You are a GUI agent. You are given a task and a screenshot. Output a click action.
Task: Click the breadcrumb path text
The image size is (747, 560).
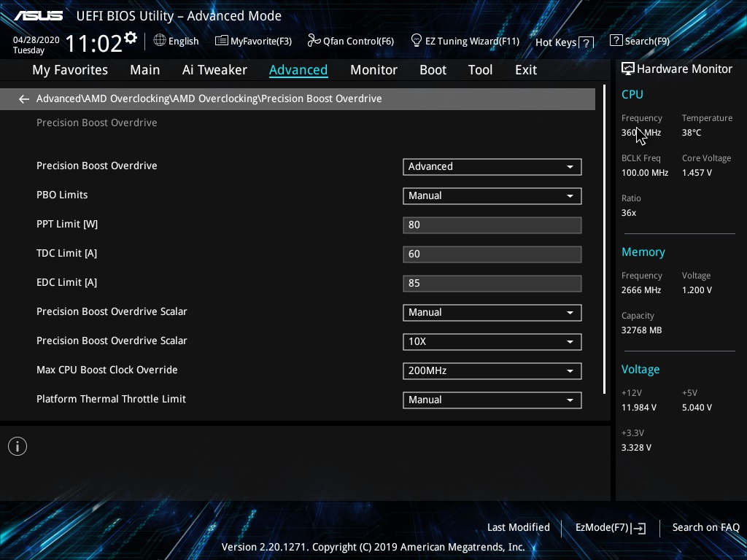tap(209, 98)
